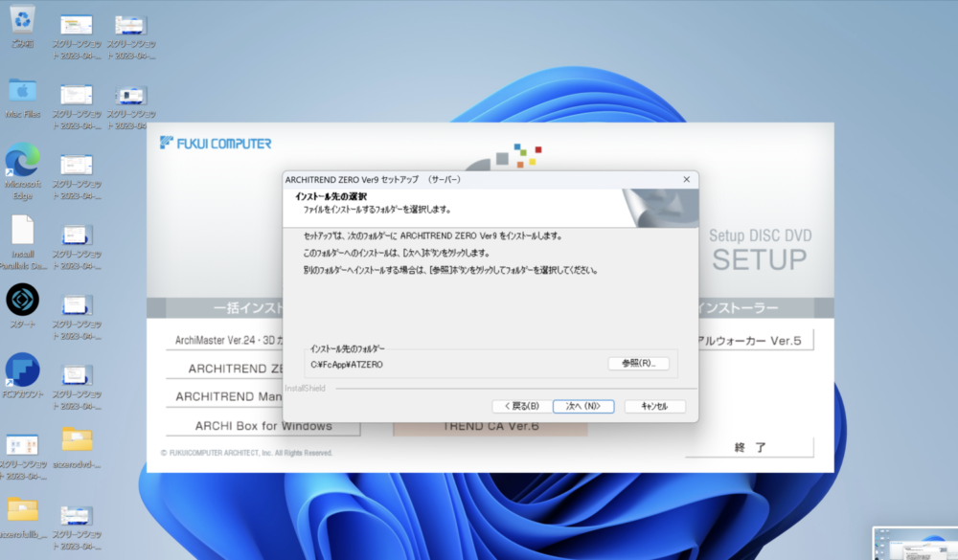Click the ウォーカー Ver.5 installer entry

756,341
